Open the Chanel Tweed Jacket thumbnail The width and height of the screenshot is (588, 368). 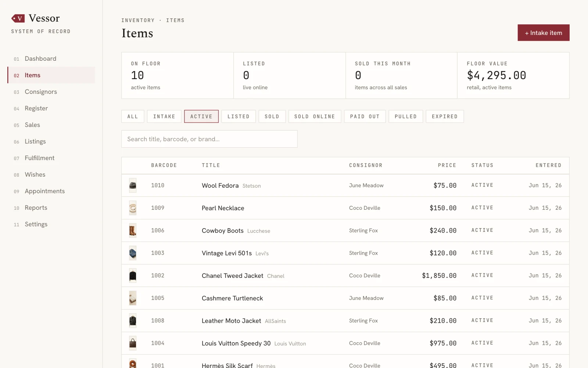(133, 276)
